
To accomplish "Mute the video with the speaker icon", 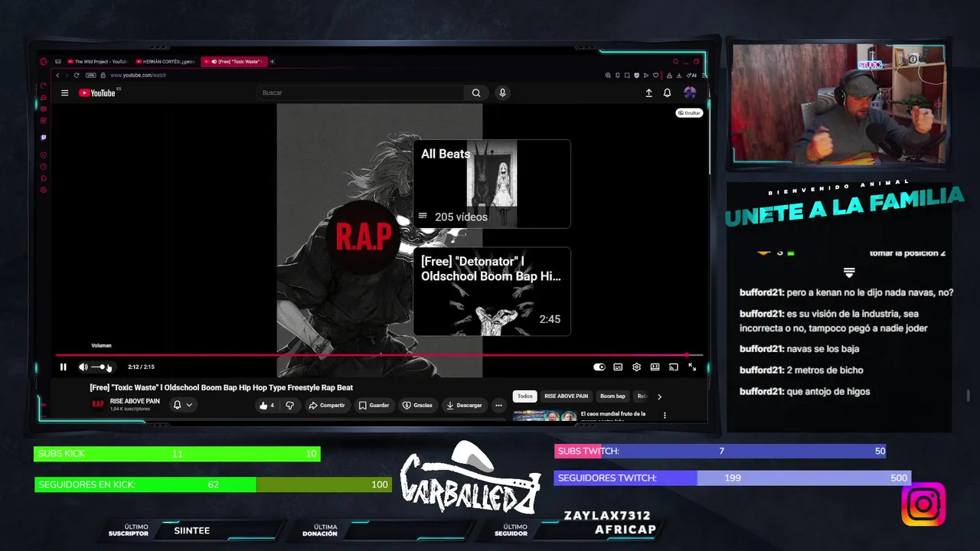I will [83, 367].
